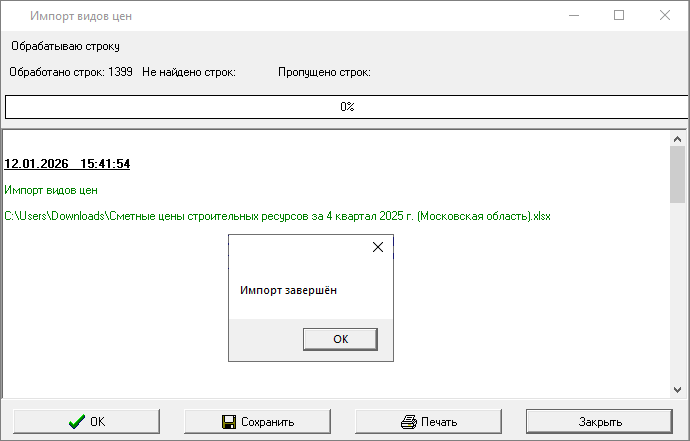Viewport: 690px width, 441px height.
Task: Click the floppy disk icon on Сохранить
Action: click(229, 422)
